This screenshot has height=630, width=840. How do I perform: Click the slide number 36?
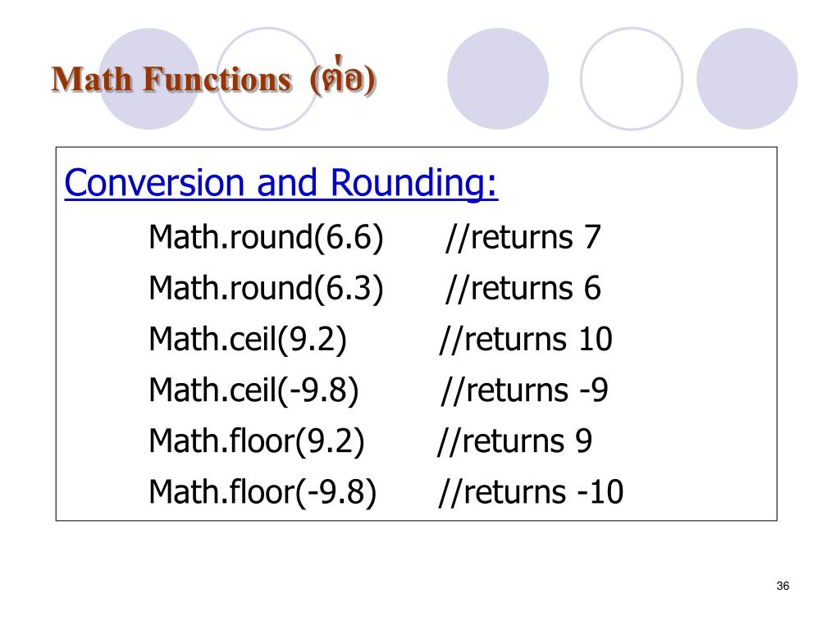pyautogui.click(x=783, y=586)
